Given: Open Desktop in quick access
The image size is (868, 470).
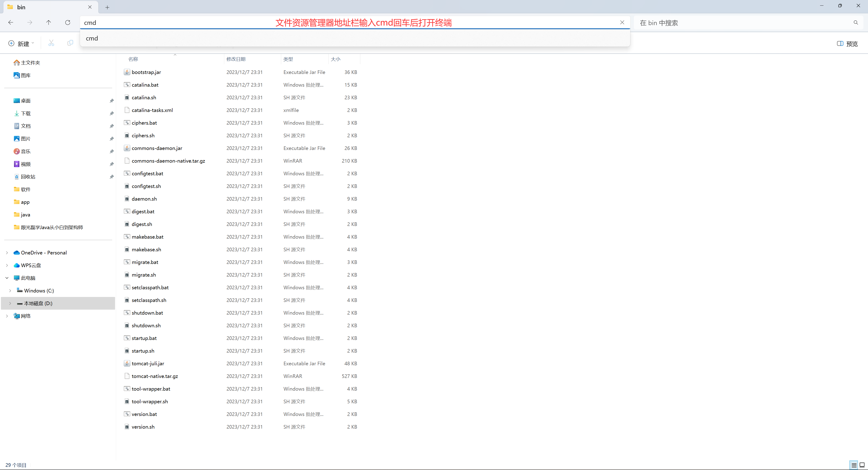Looking at the screenshot, I should click(x=22, y=101).
